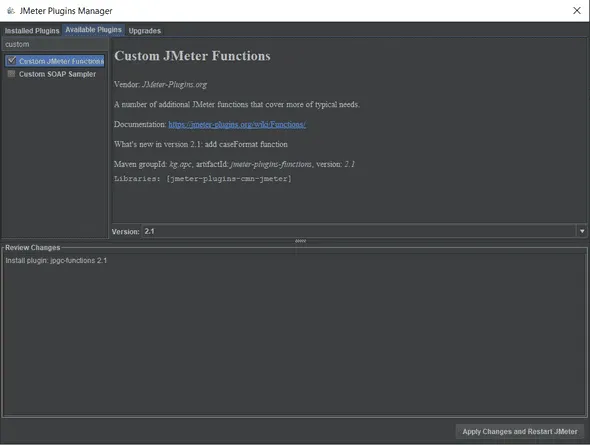Click the split pane divider handle

tap(300, 241)
